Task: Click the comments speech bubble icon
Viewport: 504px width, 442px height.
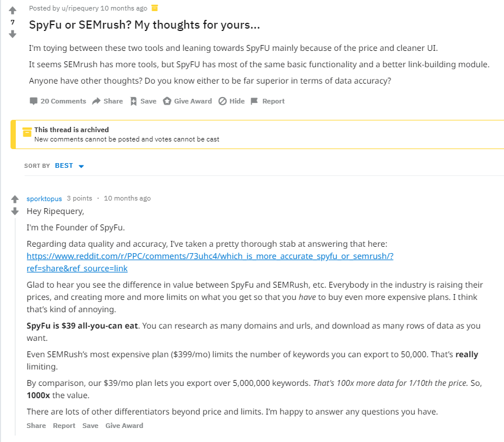Action: pos(33,101)
